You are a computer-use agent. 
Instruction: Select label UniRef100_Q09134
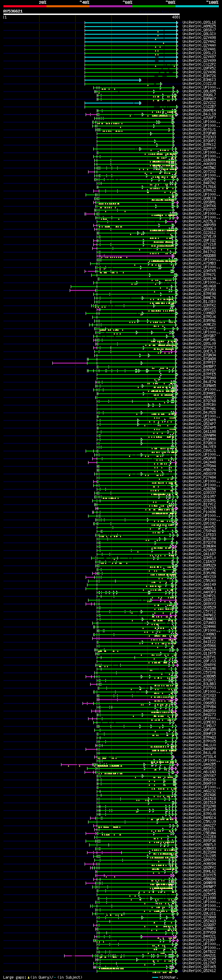(x=199, y=278)
